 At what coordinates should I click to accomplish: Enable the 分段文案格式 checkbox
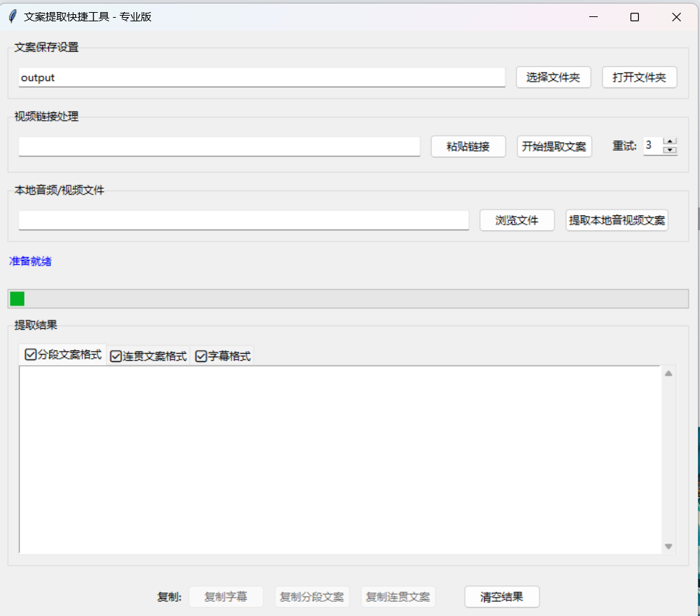(30, 355)
